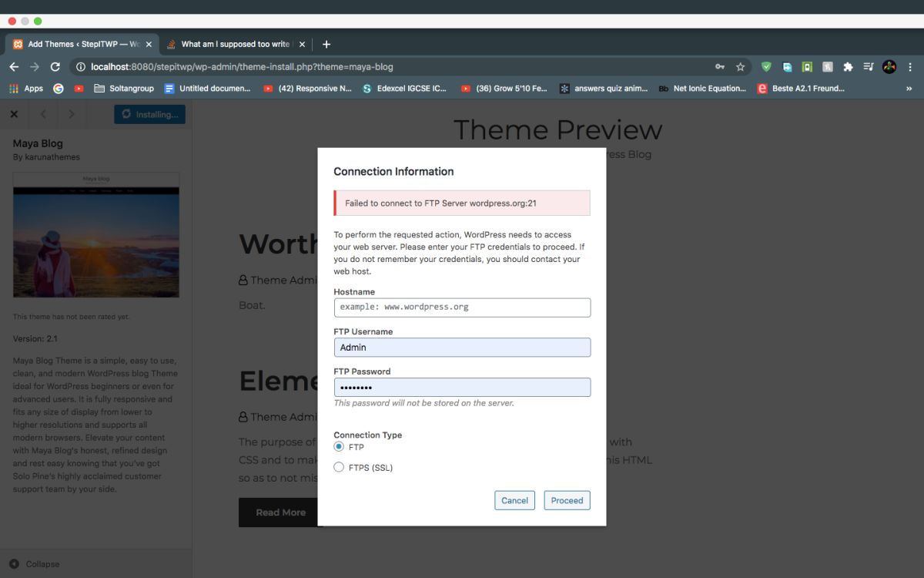
Task: Open Untitled document bookmark
Action: coord(207,89)
